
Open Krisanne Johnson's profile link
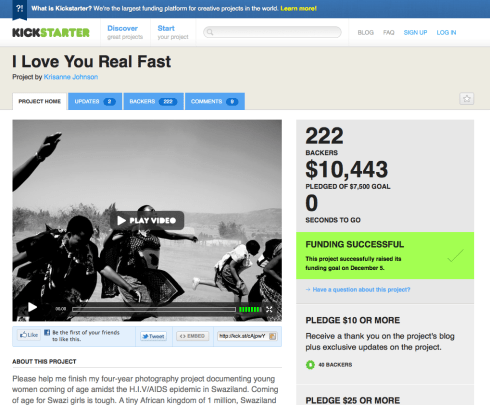71,77
